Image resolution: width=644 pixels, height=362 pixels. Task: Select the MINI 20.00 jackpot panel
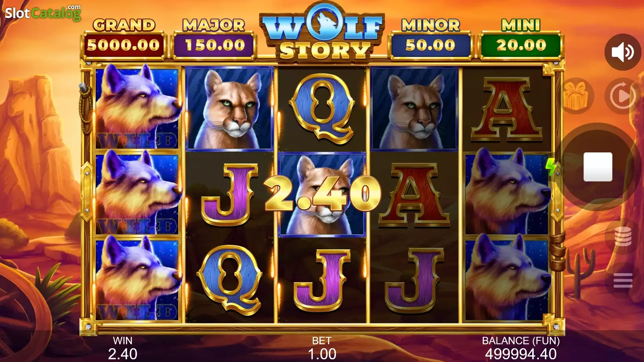[x=521, y=38]
